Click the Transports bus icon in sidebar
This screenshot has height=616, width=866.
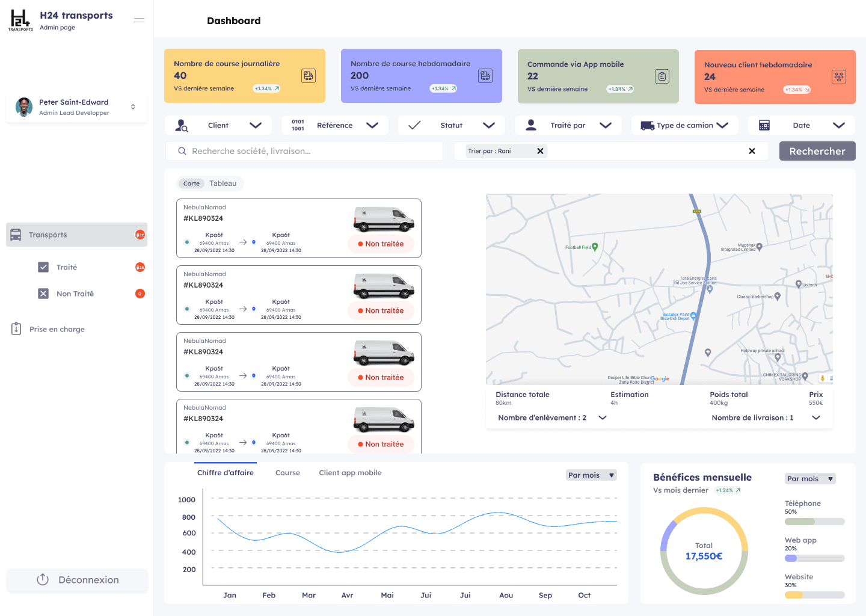(16, 235)
